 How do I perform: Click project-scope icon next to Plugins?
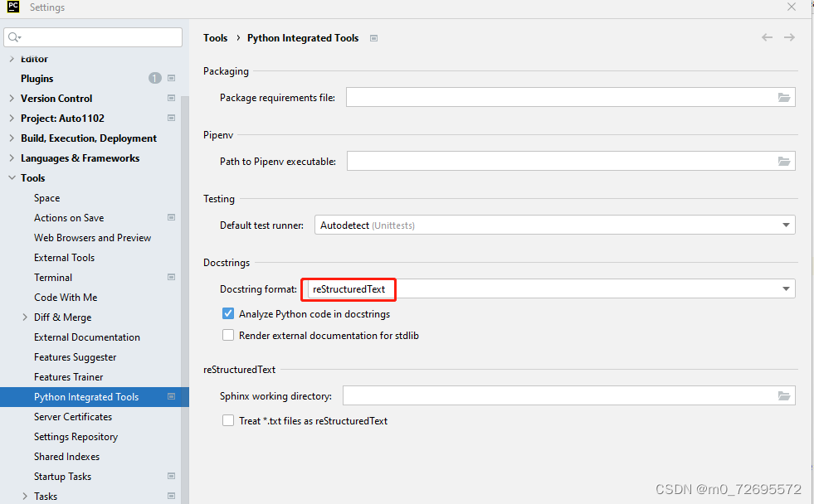click(x=171, y=78)
